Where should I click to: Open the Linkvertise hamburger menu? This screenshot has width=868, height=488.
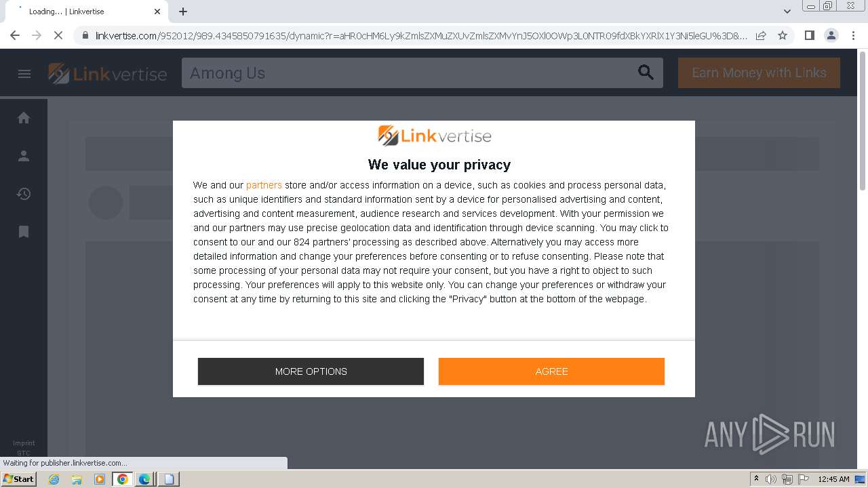(x=24, y=74)
